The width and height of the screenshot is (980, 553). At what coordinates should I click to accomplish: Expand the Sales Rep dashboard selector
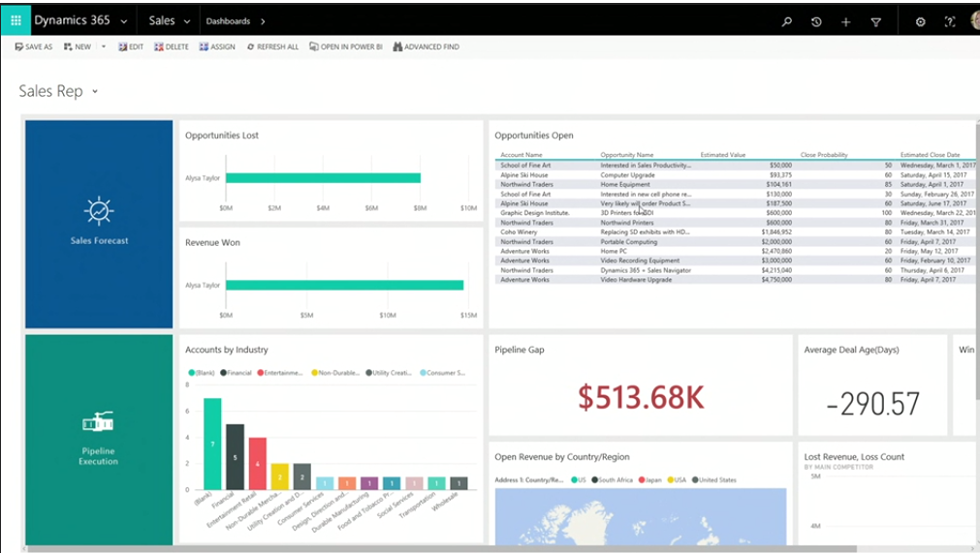coord(95,92)
